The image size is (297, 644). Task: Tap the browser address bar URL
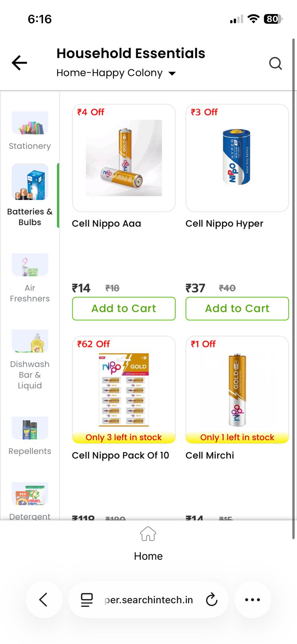click(149, 600)
